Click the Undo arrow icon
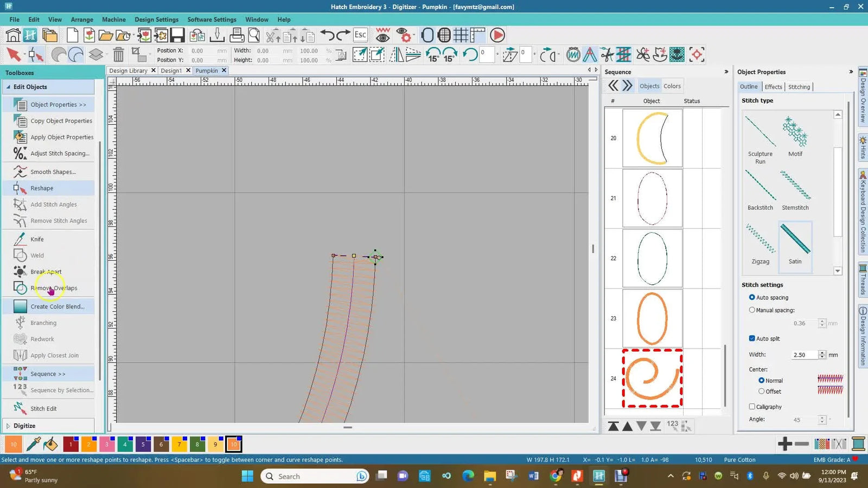Screen dimensions: 868x488 coord(327,35)
